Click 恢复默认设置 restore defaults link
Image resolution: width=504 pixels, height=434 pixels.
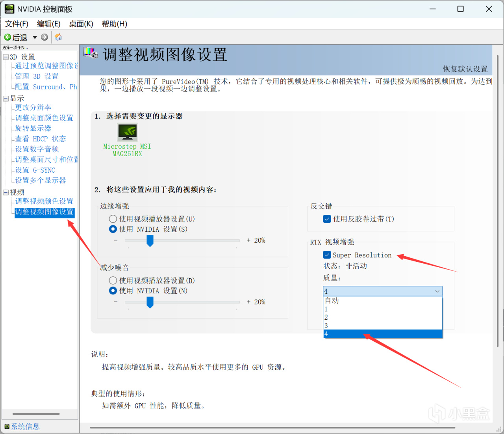pyautogui.click(x=465, y=69)
